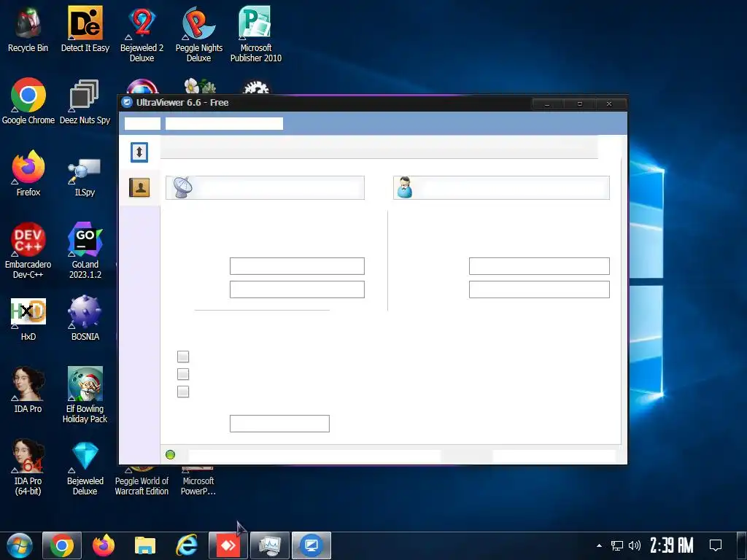The image size is (747, 560).
Task: Click the green connection status indicator
Action: pos(170,455)
